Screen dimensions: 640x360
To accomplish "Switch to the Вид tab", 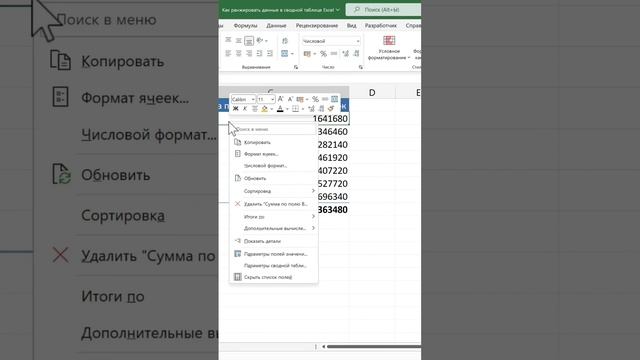I will point(351,26).
